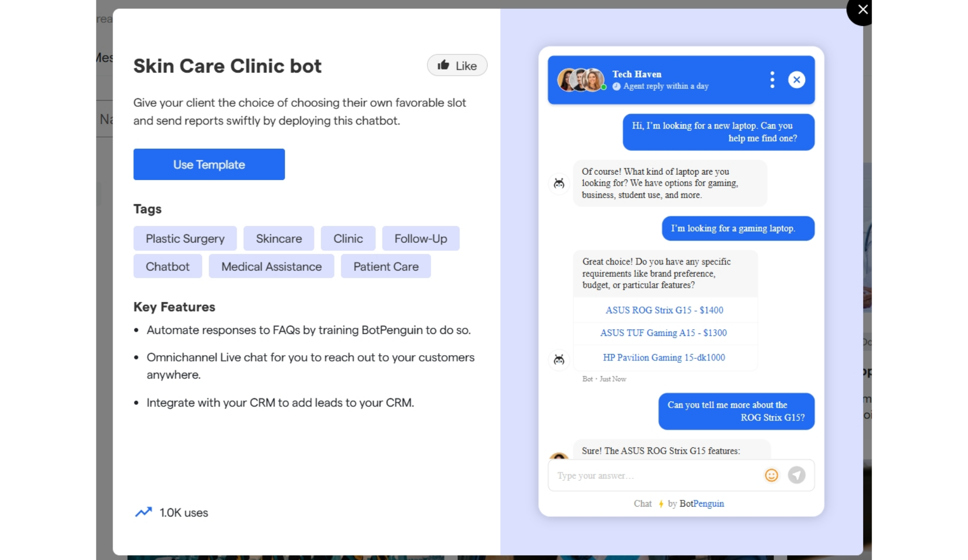Select the Patient Care tag
968x560 pixels.
pos(386,267)
